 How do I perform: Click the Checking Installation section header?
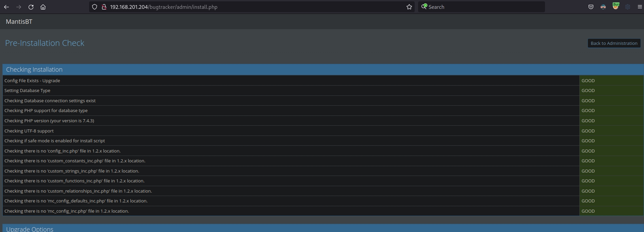[x=34, y=70]
